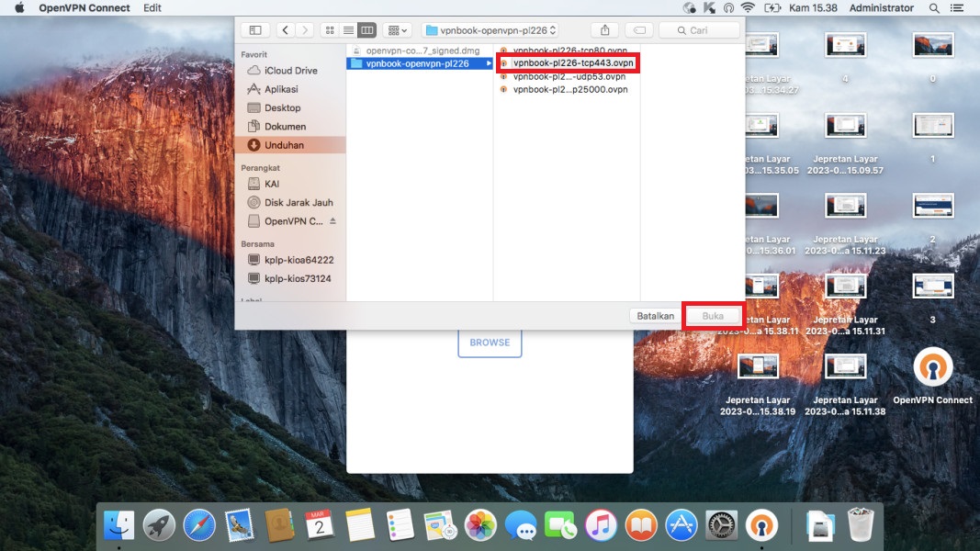
Task: Click the edit tags icon
Action: click(x=641, y=30)
